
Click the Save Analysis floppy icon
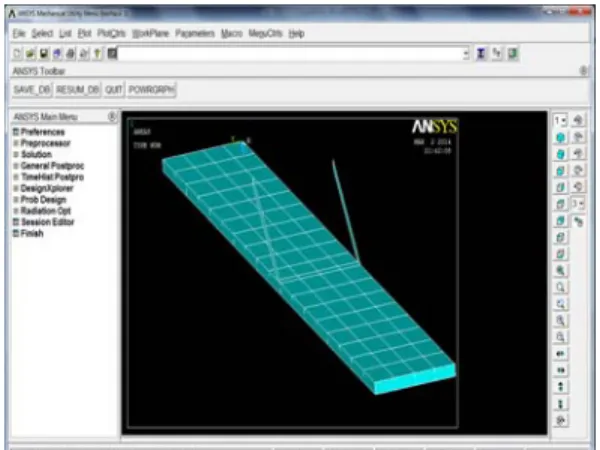[44, 54]
